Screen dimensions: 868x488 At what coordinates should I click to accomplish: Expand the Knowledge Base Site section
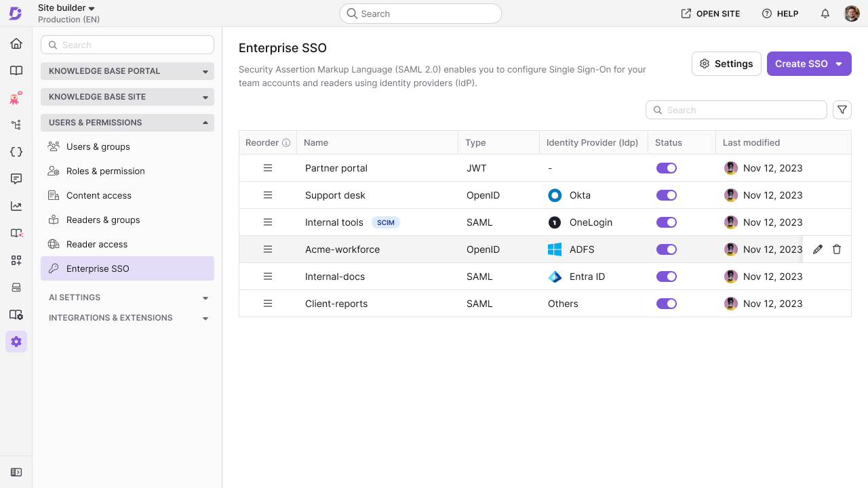(x=127, y=97)
